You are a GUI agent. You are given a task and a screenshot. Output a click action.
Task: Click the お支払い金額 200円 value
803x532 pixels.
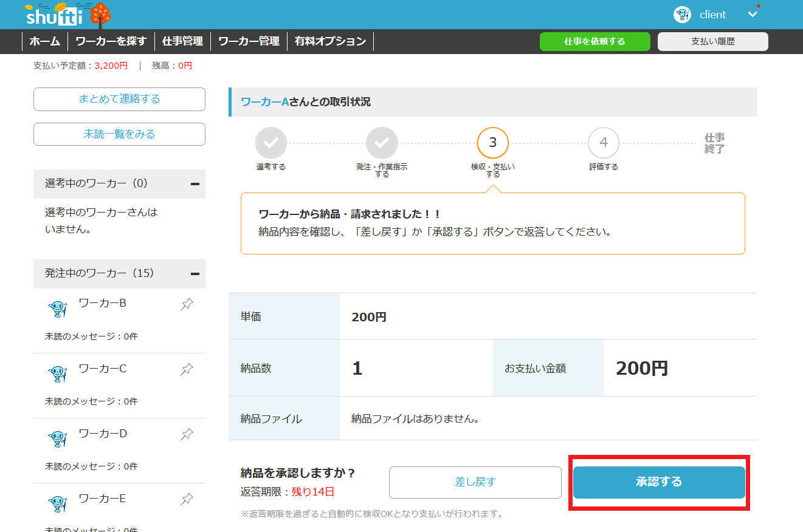tap(642, 368)
